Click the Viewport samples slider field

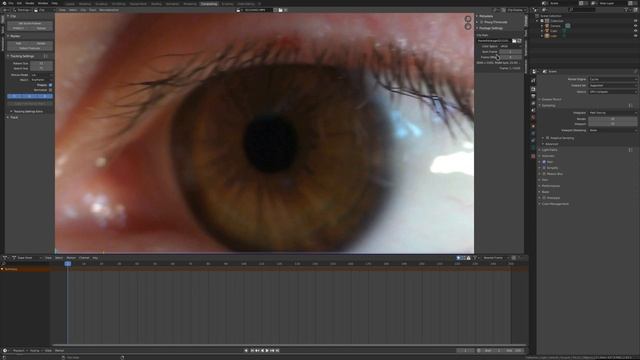[x=612, y=124]
